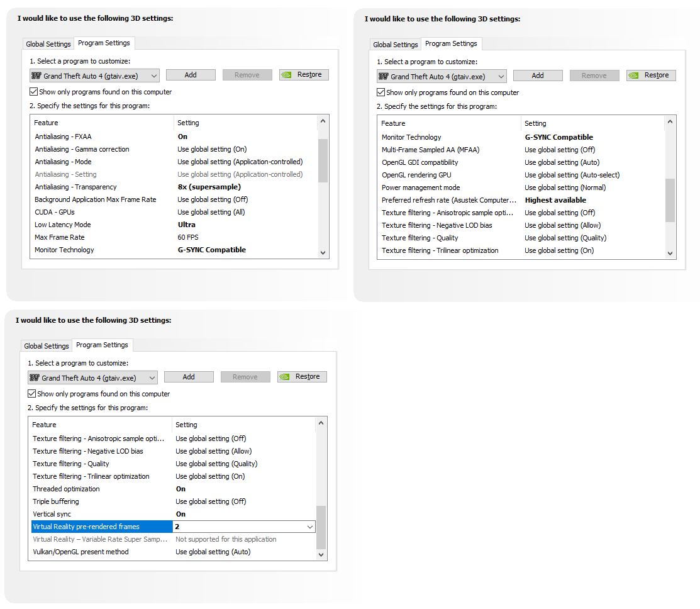Select Vulkan/OpenGL present method row
700x609 pixels.
click(x=172, y=552)
